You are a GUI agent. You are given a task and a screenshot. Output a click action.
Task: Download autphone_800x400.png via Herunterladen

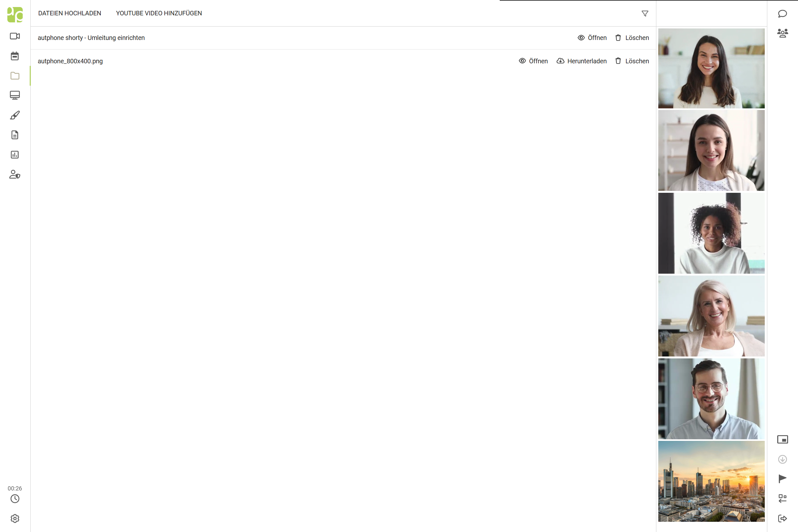tap(582, 61)
